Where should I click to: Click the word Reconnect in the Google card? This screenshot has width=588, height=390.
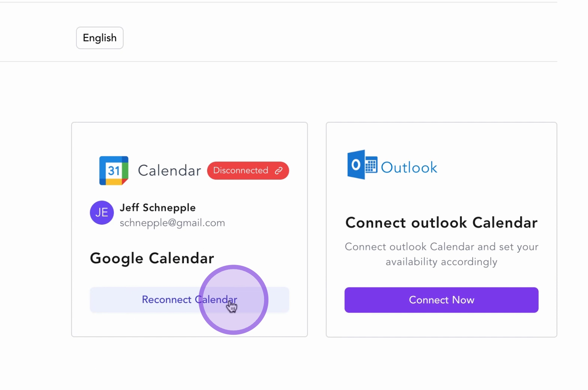point(166,300)
